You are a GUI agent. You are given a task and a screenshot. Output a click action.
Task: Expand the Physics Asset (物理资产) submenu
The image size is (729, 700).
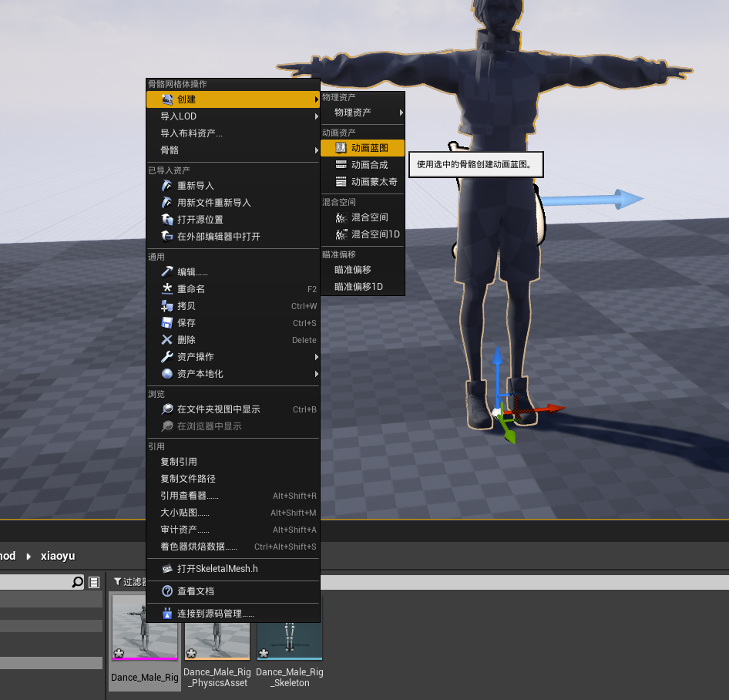(x=362, y=113)
